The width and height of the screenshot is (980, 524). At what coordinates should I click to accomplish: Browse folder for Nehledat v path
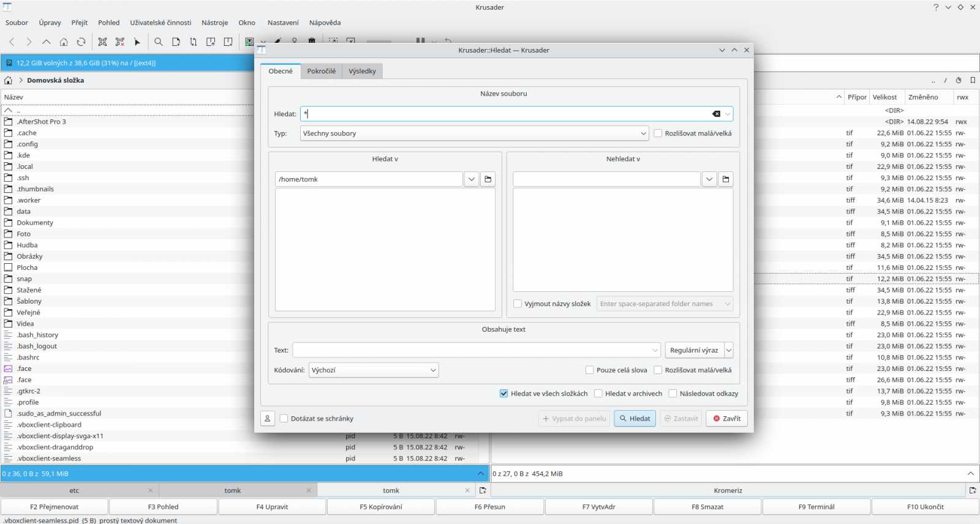pos(726,179)
